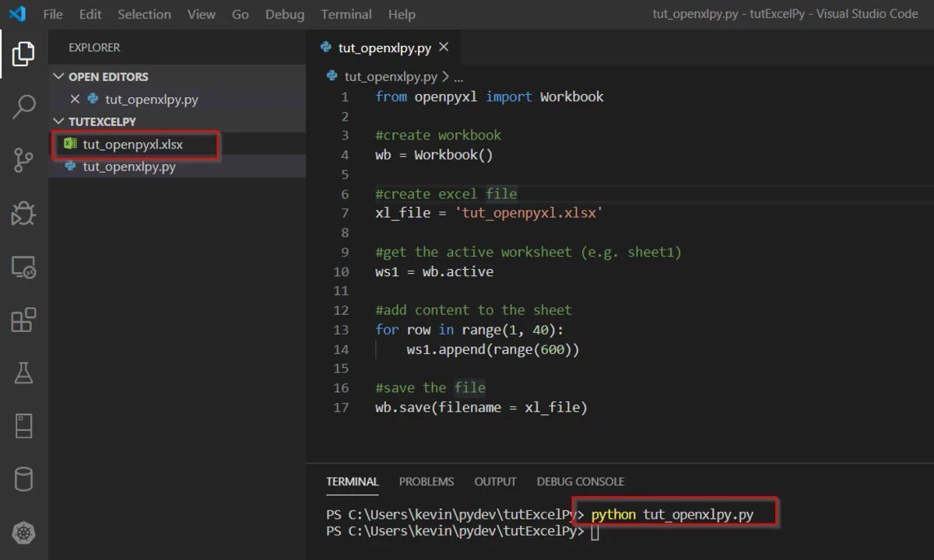Click the EXPLORER panel title
Image resolution: width=934 pixels, height=560 pixels.
[x=94, y=47]
